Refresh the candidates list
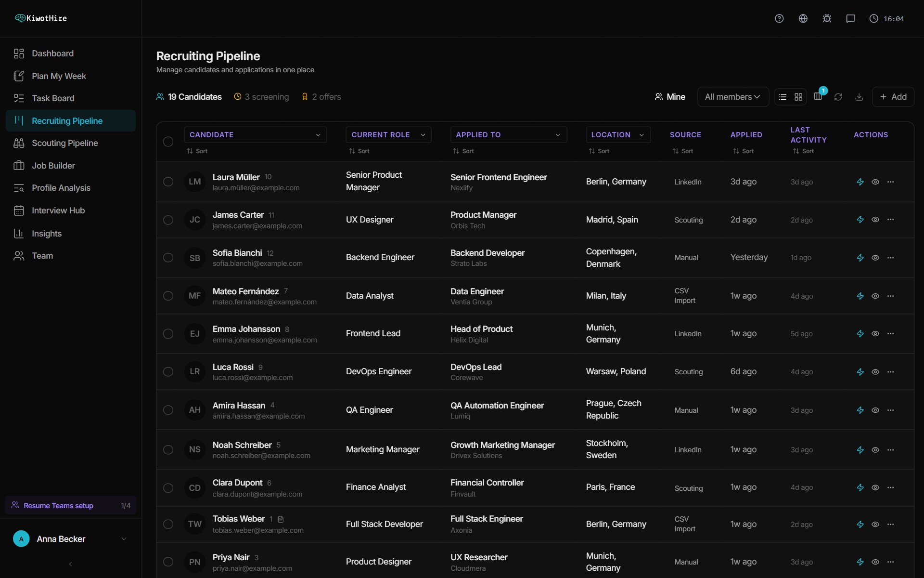This screenshot has width=924, height=578. [x=838, y=97]
